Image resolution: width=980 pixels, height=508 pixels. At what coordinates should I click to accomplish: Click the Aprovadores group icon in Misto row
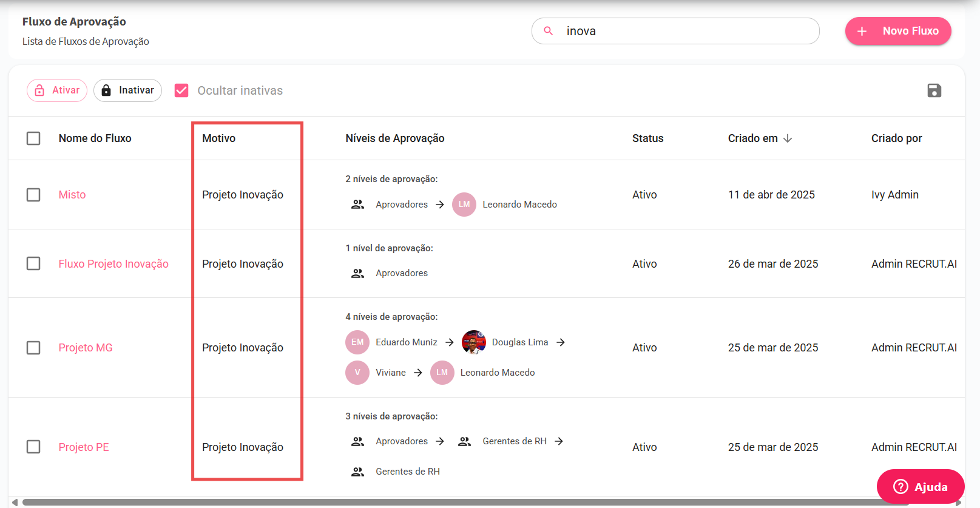click(357, 205)
